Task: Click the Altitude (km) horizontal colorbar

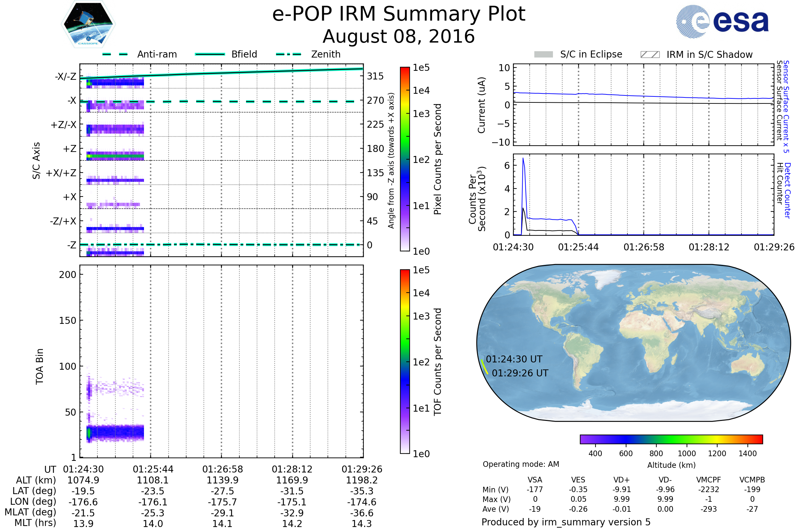Action: (671, 439)
